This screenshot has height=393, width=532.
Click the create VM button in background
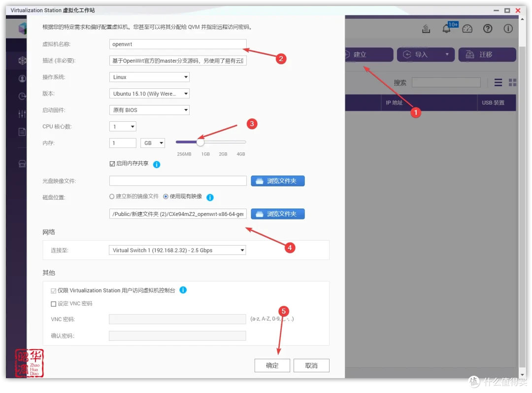tap(369, 54)
